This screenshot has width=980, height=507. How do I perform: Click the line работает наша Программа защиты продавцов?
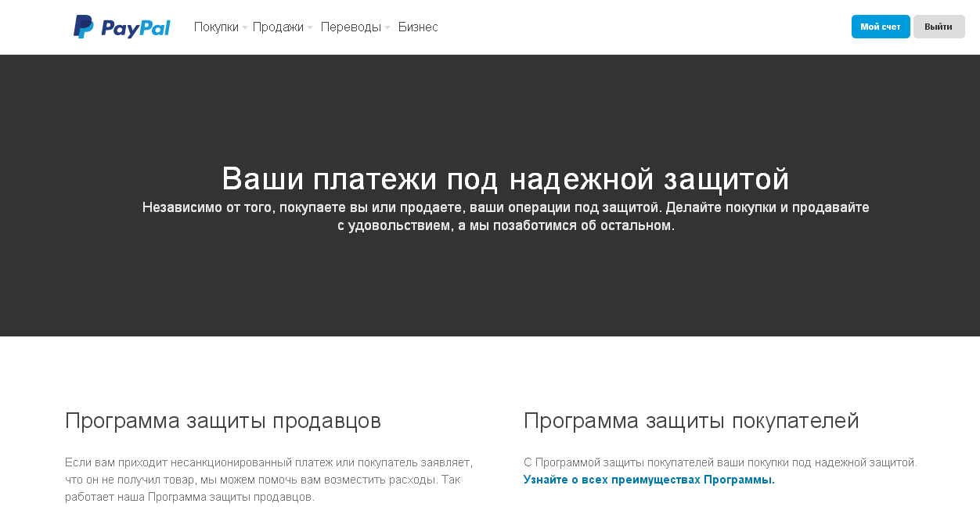tap(189, 497)
